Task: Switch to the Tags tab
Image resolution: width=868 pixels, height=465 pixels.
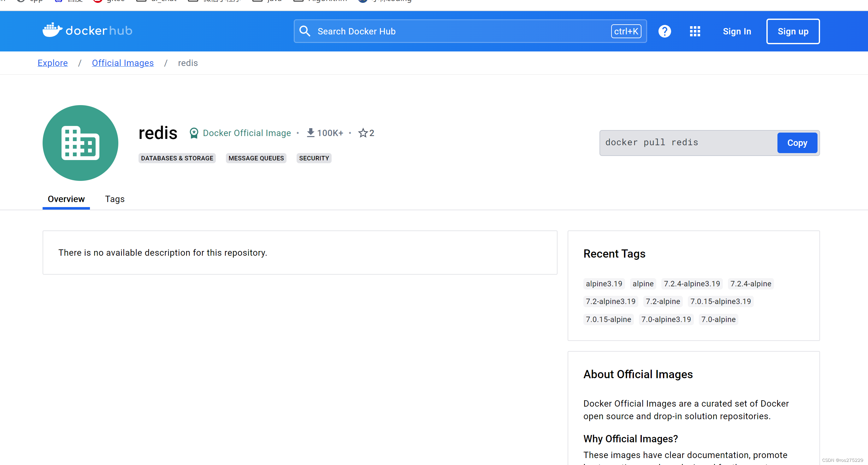Action: click(114, 199)
